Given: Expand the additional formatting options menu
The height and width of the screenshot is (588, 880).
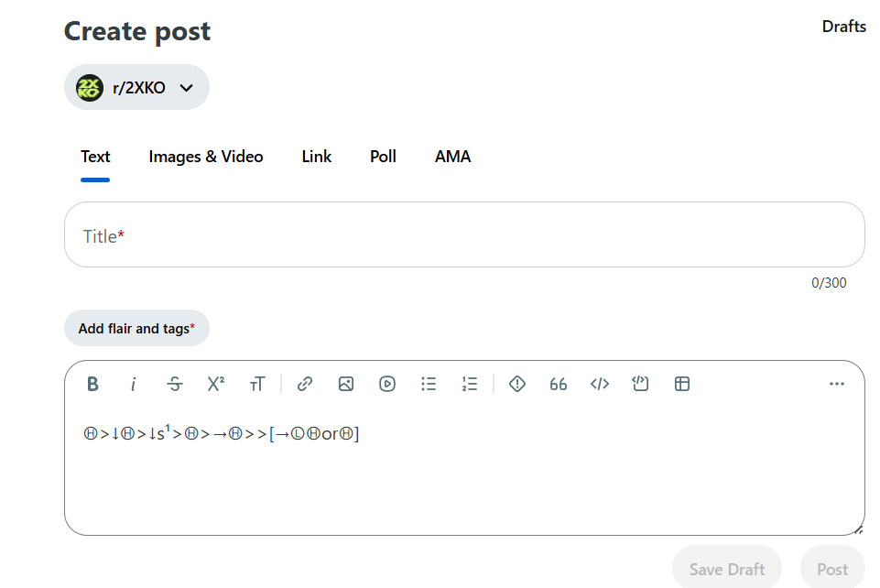Looking at the screenshot, I should coord(836,384).
